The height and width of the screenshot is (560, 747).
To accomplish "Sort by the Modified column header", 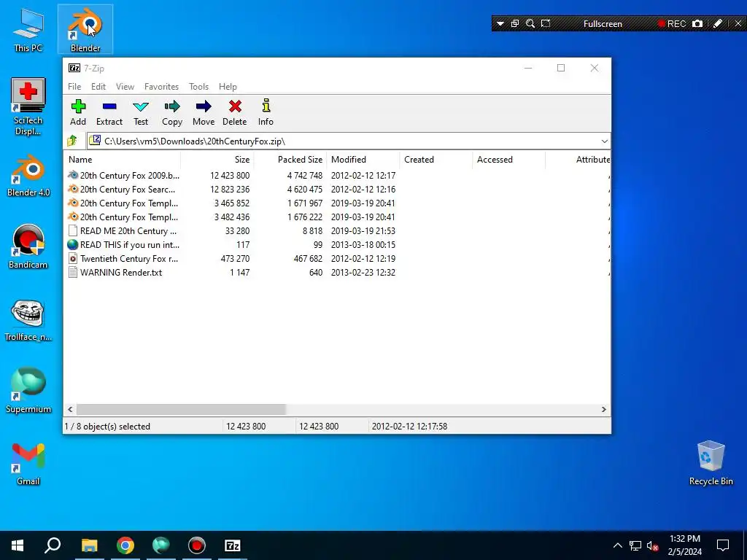I will [x=363, y=160].
